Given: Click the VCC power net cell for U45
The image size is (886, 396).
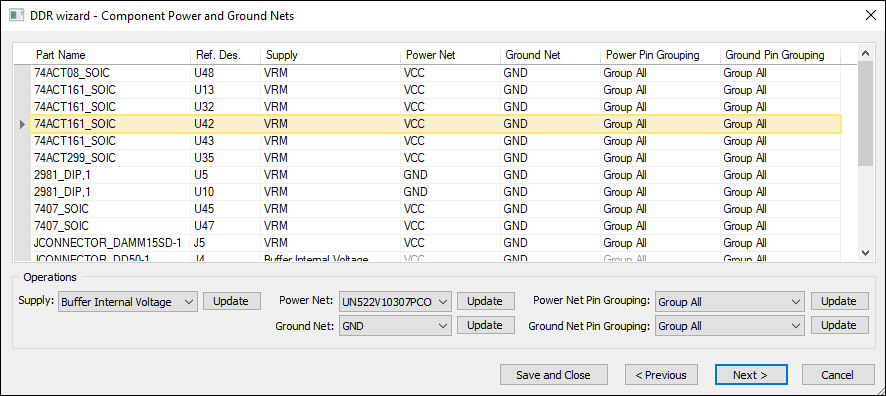Looking at the screenshot, I should tap(450, 208).
